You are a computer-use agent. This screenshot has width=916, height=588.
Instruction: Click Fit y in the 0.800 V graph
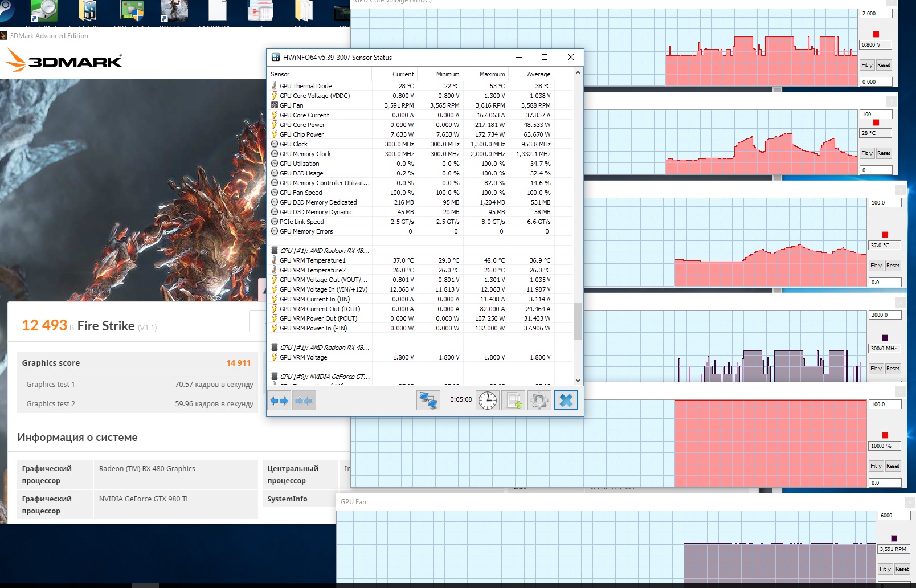(x=867, y=65)
